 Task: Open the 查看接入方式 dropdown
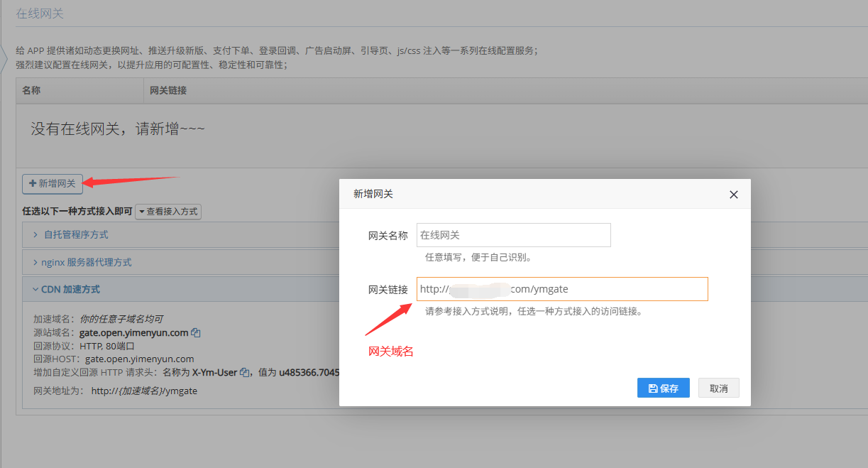coord(168,212)
